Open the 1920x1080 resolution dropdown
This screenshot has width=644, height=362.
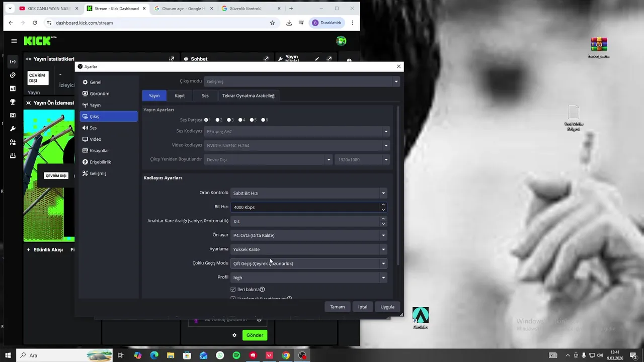coord(362,159)
